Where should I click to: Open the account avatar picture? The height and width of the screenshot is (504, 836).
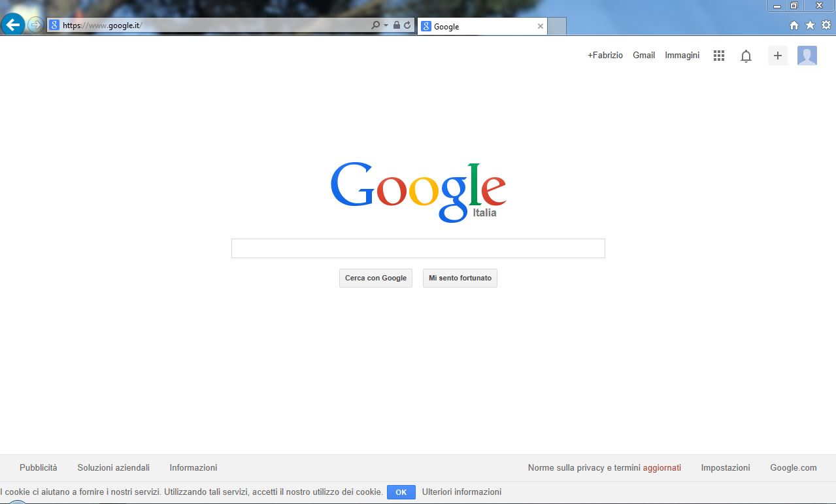[807, 56]
